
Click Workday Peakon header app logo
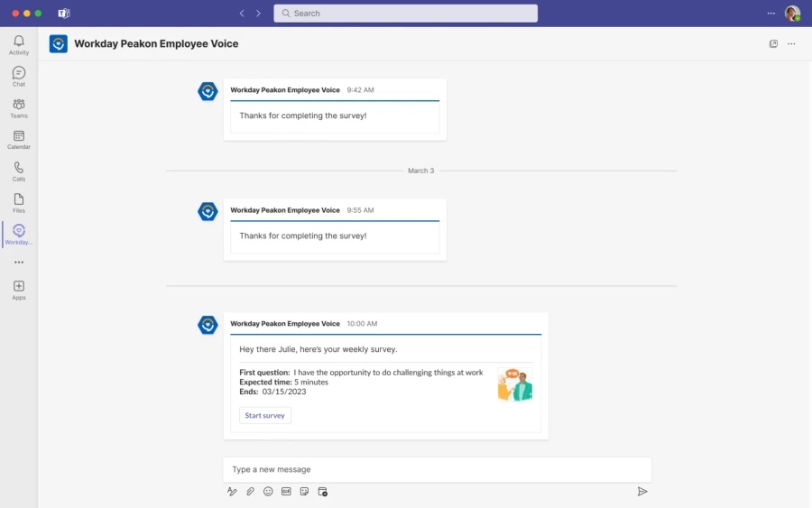click(59, 44)
